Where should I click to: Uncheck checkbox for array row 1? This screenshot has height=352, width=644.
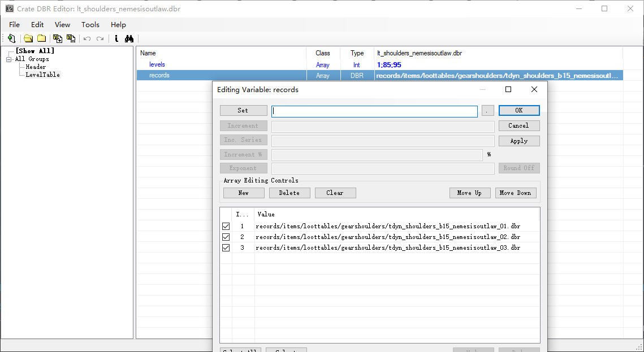pyautogui.click(x=226, y=226)
